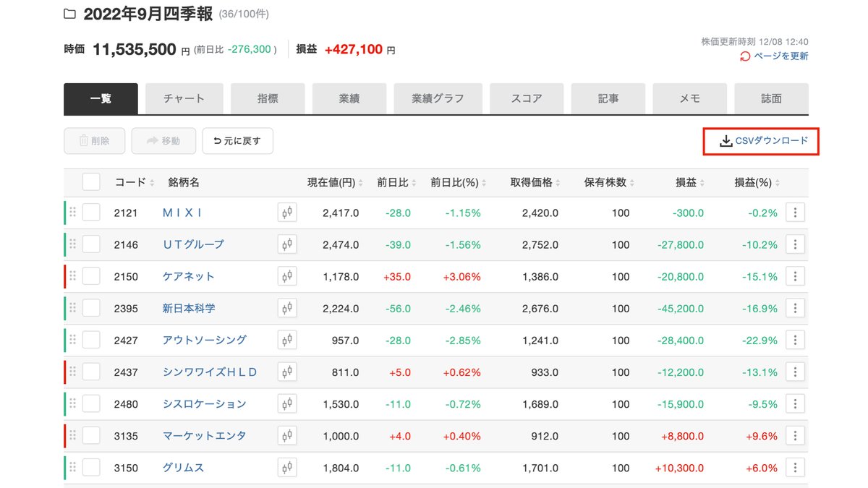Open the chart icon for 新日本科学

click(x=287, y=308)
